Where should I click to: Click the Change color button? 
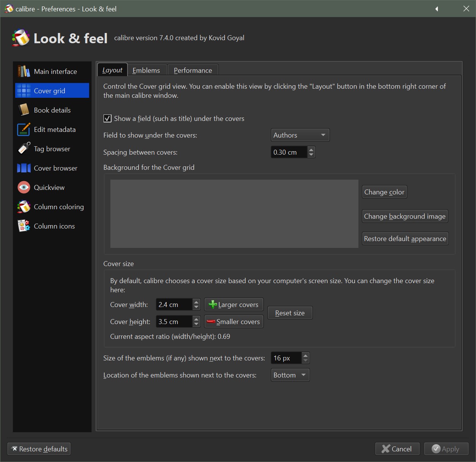tap(384, 192)
